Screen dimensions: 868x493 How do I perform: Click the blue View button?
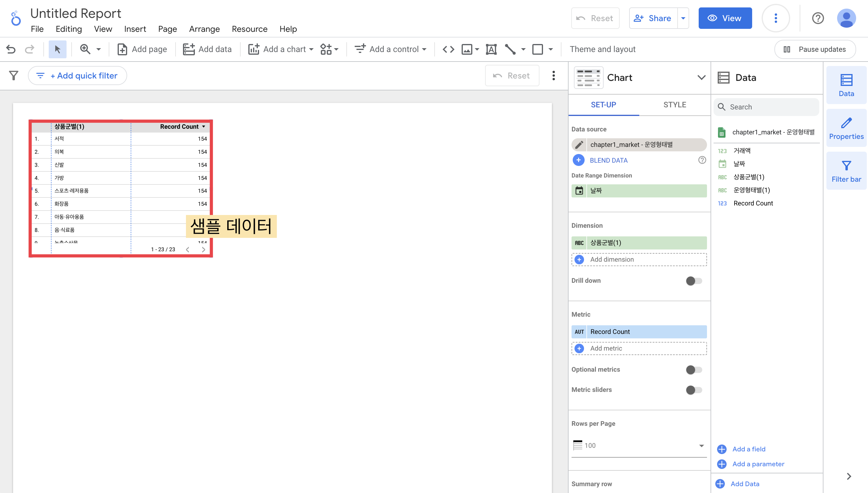[725, 18]
